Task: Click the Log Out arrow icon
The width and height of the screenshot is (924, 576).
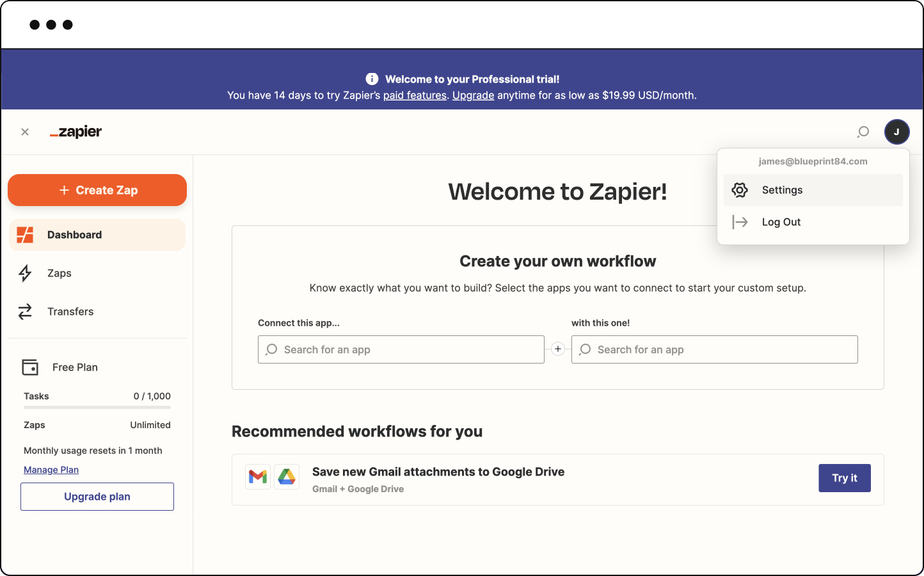Action: point(740,222)
